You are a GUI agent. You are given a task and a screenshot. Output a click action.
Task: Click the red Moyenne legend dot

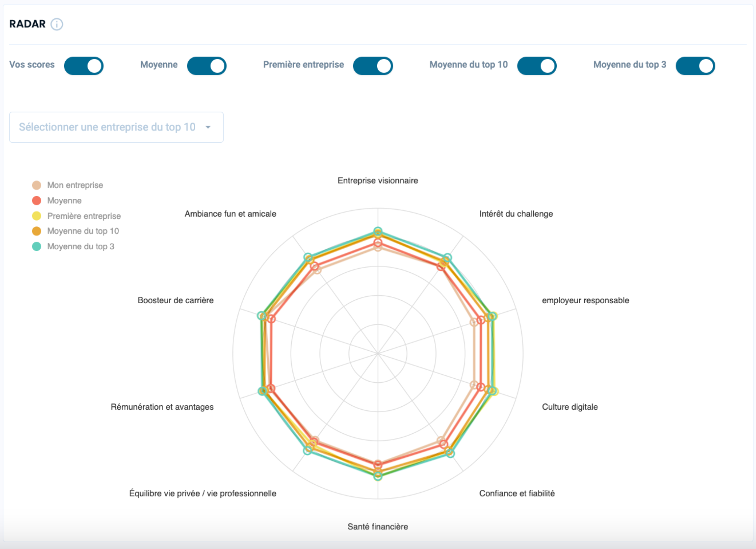click(37, 201)
